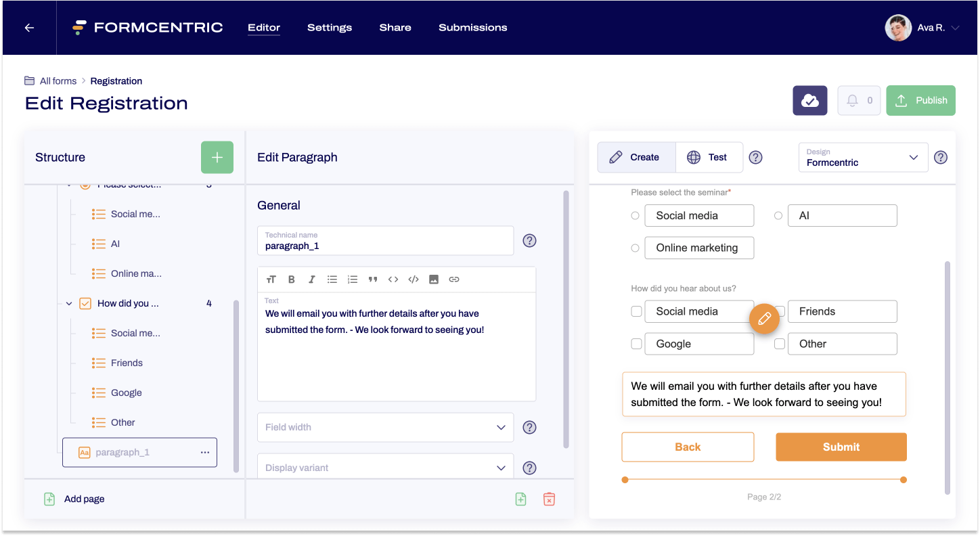
Task: Check the Google checkbox in the preview
Action: point(636,344)
